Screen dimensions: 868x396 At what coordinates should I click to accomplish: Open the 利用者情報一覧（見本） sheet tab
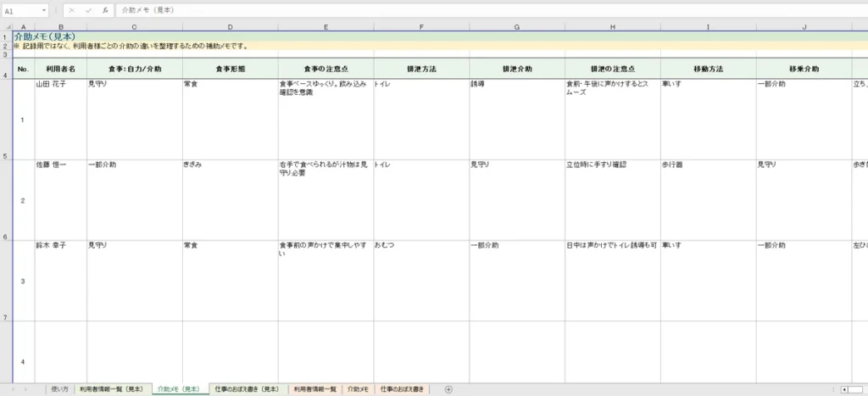[x=111, y=389]
